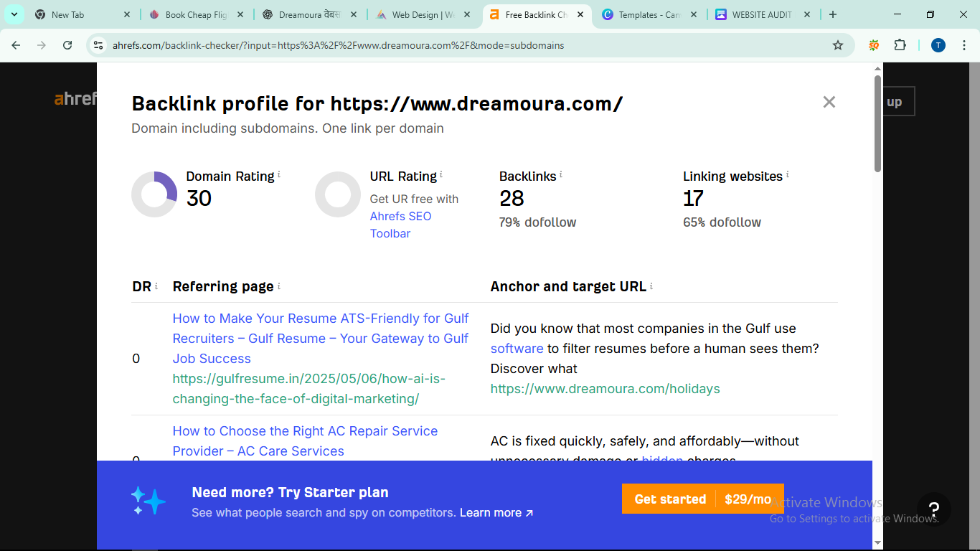980x551 pixels.
Task: Open the Ahrefs SEO Toolbar link
Action: [400, 225]
